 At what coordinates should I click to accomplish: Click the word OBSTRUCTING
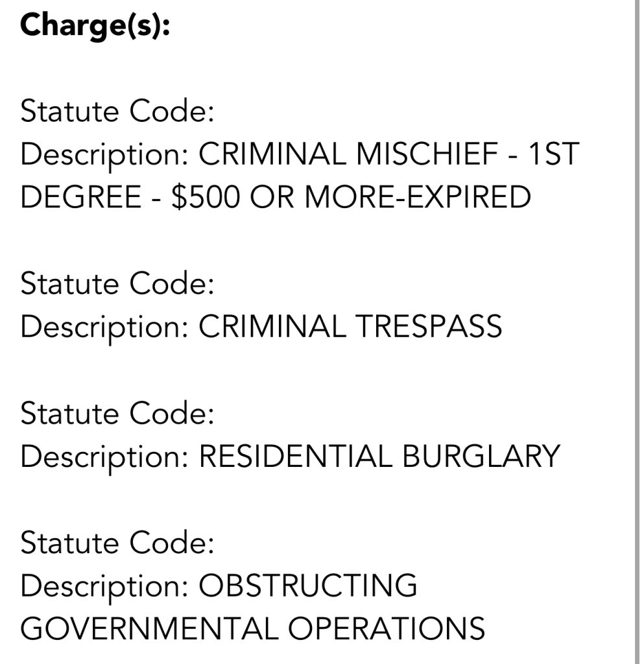(x=307, y=586)
